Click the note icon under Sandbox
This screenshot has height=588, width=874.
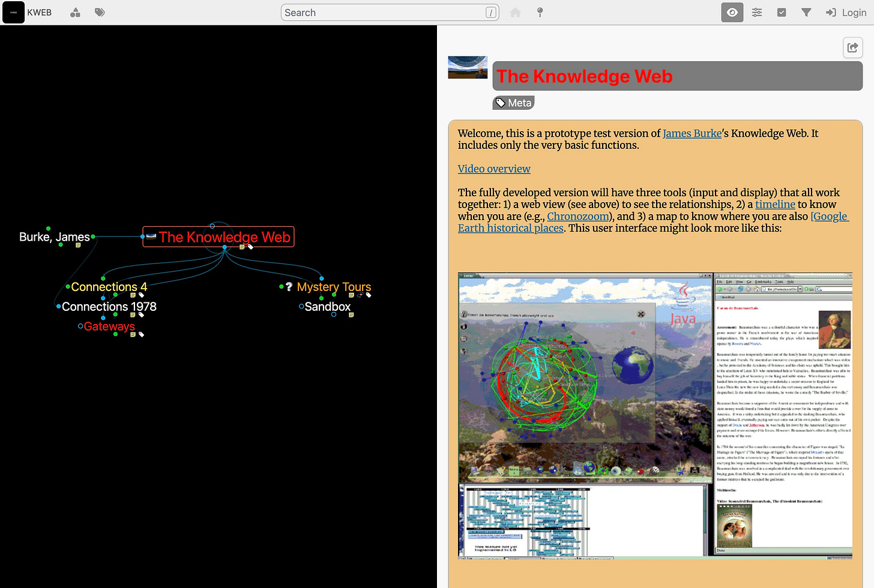(x=351, y=315)
